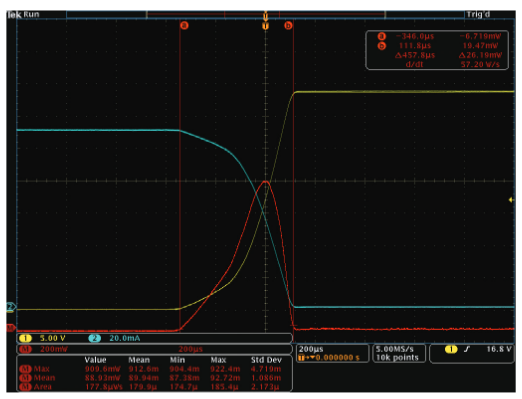The width and height of the screenshot is (522, 399).
Task: Click the rising edge trigger slope icon
Action: (x=467, y=349)
